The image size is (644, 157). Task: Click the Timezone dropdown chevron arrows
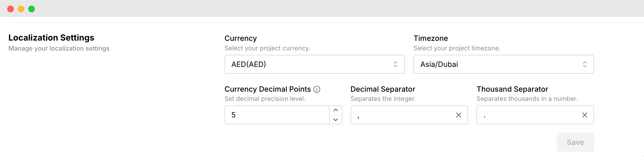click(x=584, y=64)
